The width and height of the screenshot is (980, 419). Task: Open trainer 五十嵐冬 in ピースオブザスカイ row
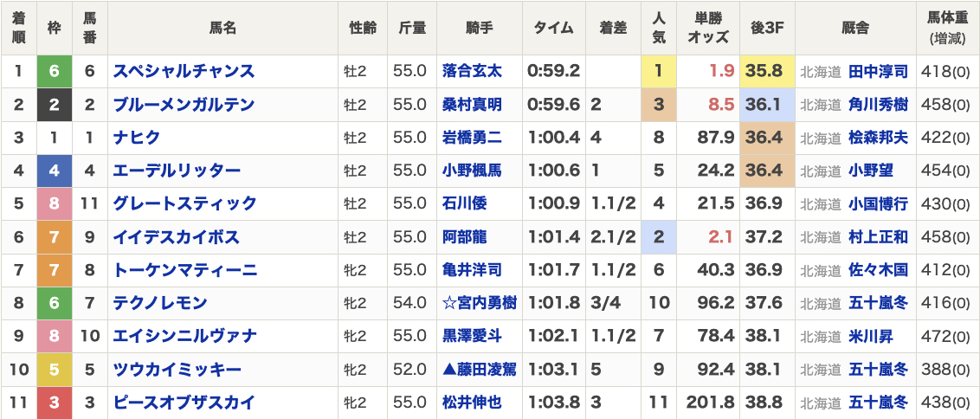[x=878, y=403]
